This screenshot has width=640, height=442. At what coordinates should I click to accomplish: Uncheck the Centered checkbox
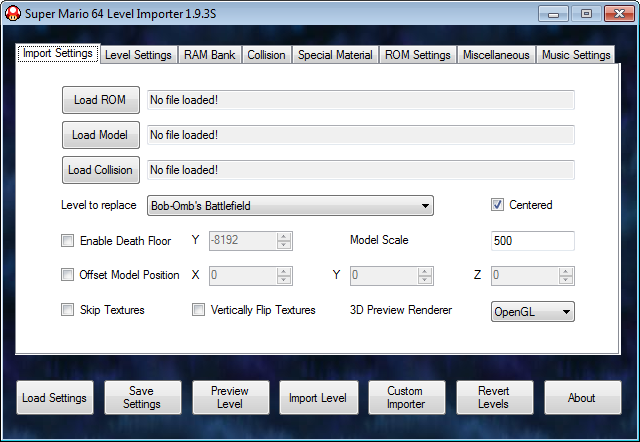click(497, 205)
